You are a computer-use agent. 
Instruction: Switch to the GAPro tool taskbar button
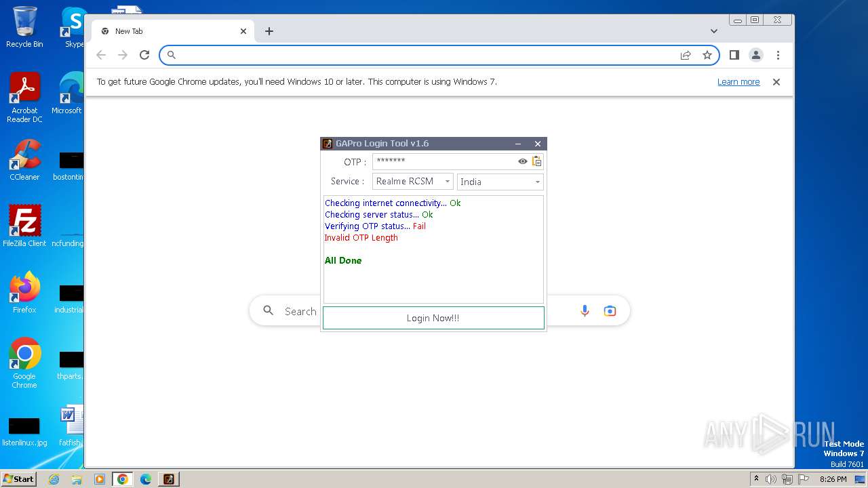(x=169, y=479)
